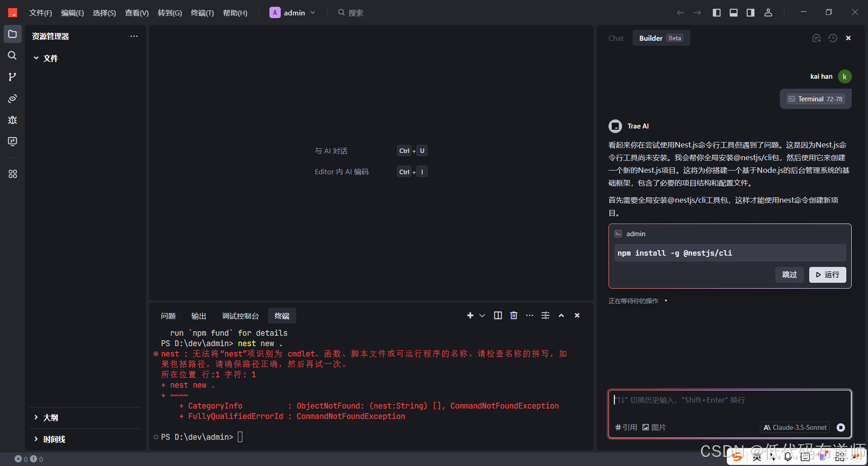Maximize the terminal panel with up chevron
This screenshot has height=466, width=868.
tap(561, 315)
